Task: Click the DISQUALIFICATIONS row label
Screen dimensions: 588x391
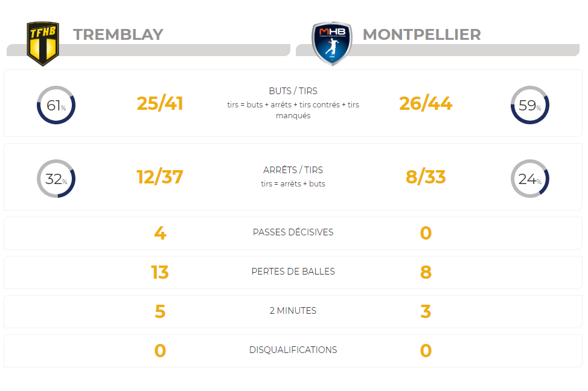Action: [x=293, y=350]
